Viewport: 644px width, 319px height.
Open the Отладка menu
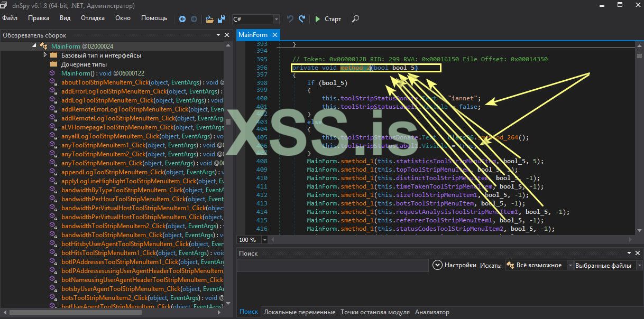[x=93, y=18]
